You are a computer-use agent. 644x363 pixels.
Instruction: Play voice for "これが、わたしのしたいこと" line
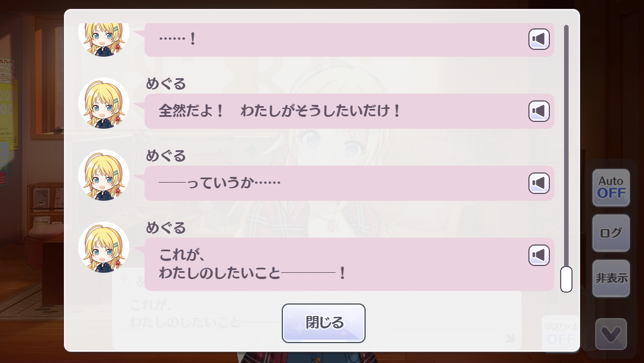539,255
